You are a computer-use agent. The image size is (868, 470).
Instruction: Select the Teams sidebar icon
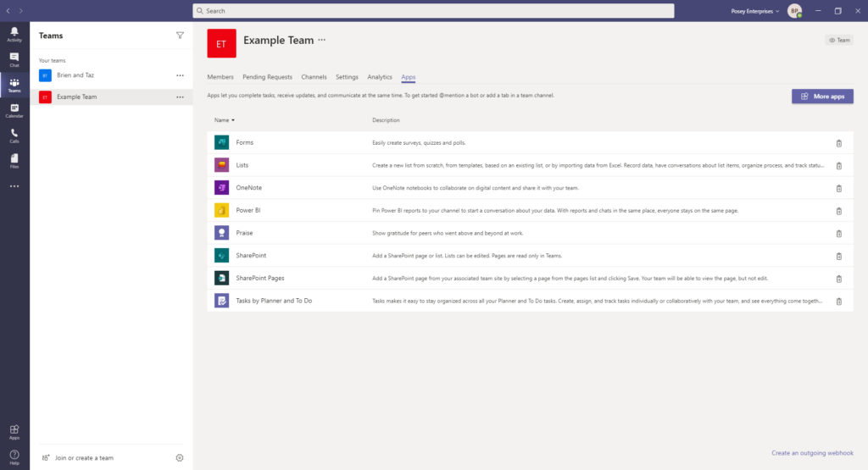[14, 86]
